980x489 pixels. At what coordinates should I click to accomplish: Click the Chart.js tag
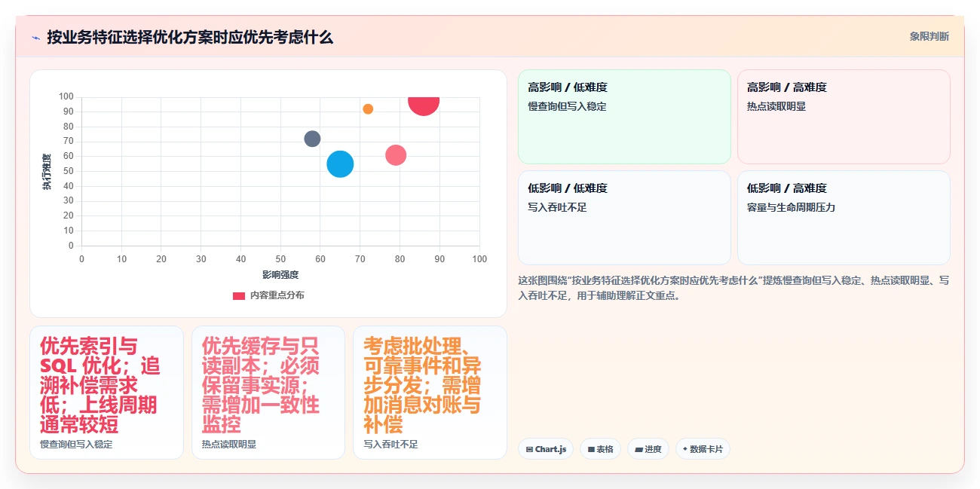coord(545,449)
